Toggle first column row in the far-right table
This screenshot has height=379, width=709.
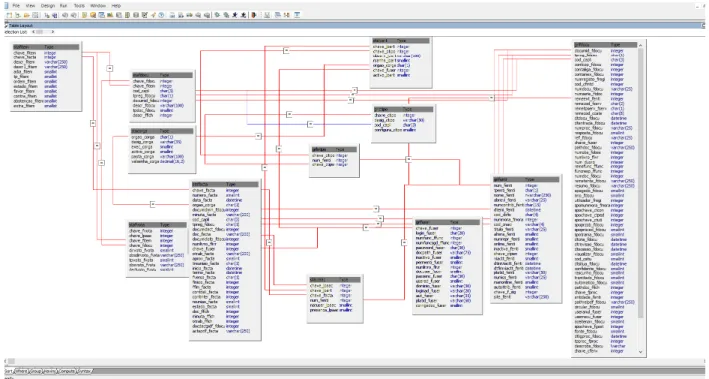point(606,51)
